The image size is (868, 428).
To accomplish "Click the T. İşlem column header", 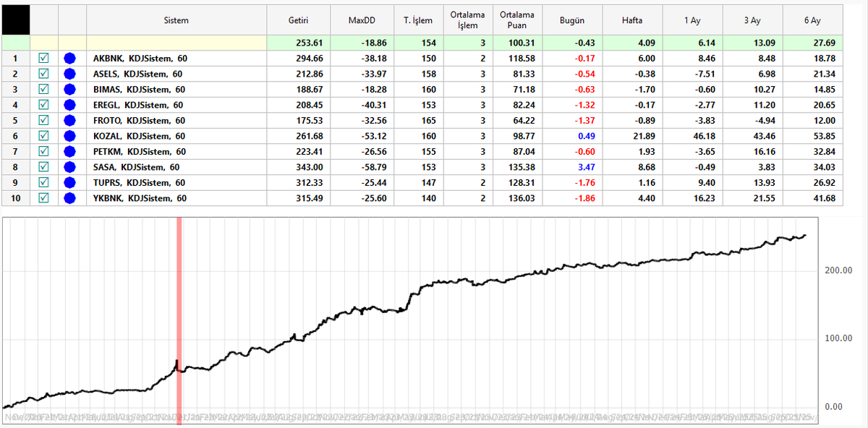I will (418, 20).
